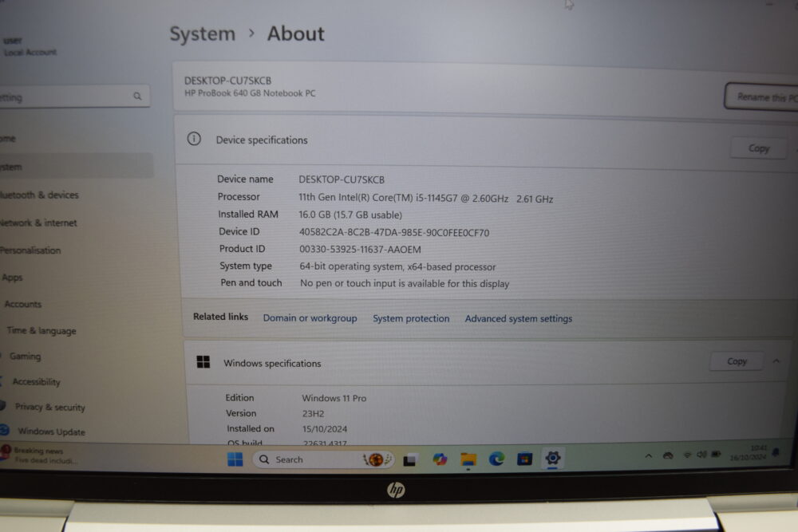
Task: Click the Device specifications info icon
Action: 194,138
